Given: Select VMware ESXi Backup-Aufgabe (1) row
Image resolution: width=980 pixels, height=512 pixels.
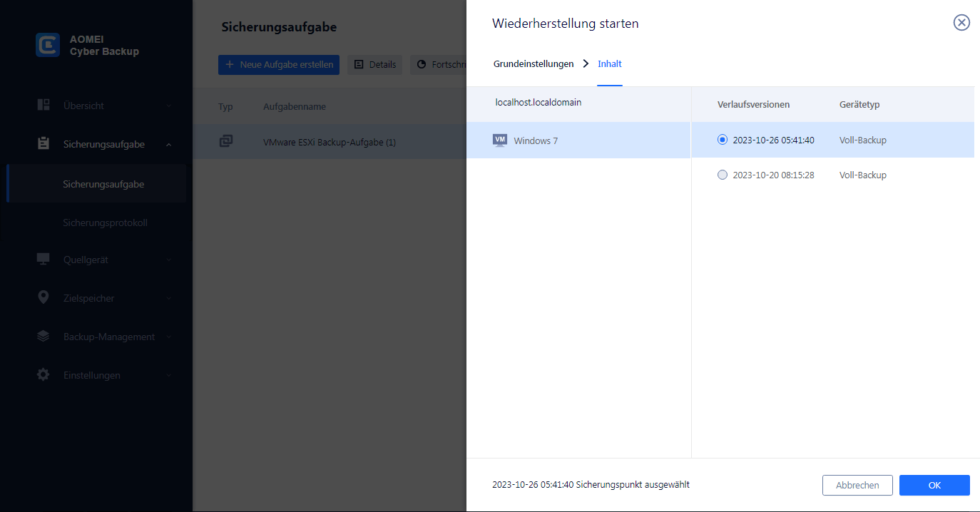Looking at the screenshot, I should pyautogui.click(x=330, y=142).
